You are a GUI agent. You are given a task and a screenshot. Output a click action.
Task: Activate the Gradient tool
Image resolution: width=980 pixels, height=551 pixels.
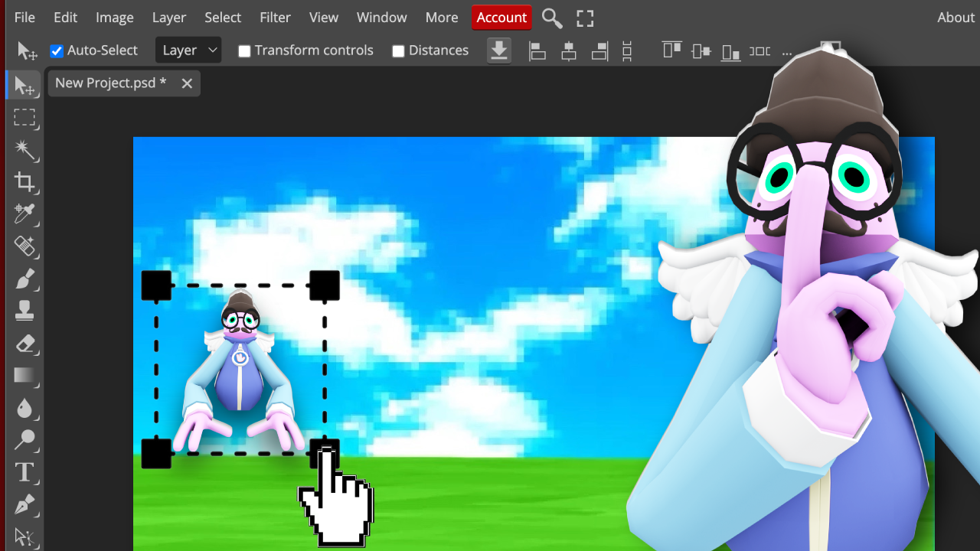pos(24,375)
